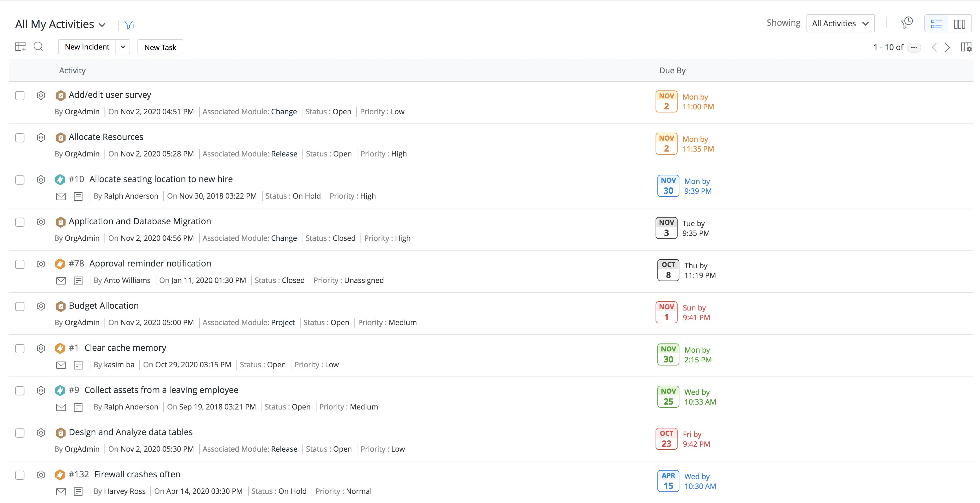This screenshot has height=503, width=980.
Task: Click the total count ellipsis button
Action: click(914, 48)
